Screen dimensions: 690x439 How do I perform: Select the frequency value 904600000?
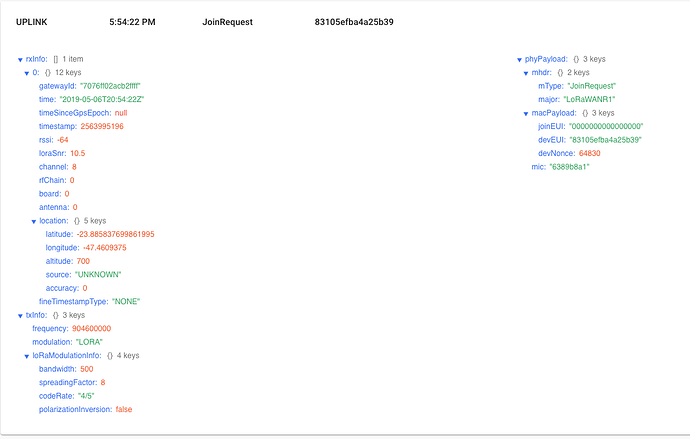[x=92, y=329]
